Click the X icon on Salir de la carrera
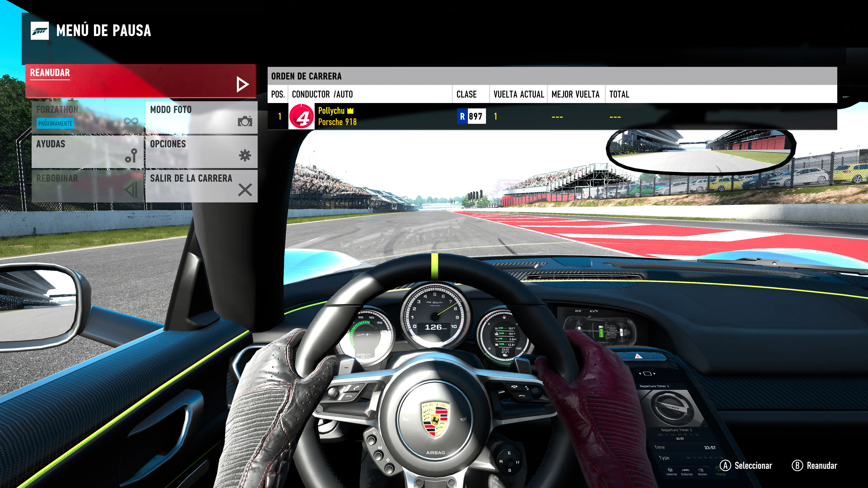The height and width of the screenshot is (488, 868). (245, 190)
